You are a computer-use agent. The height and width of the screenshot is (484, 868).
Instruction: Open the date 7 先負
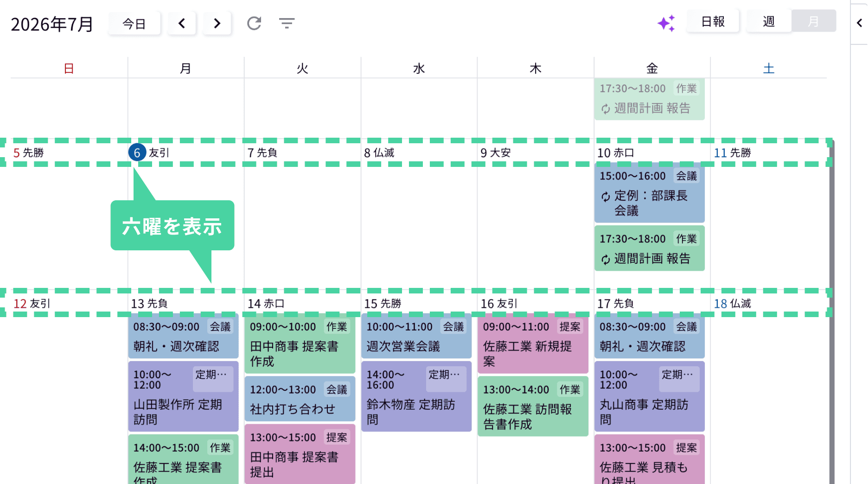click(262, 153)
